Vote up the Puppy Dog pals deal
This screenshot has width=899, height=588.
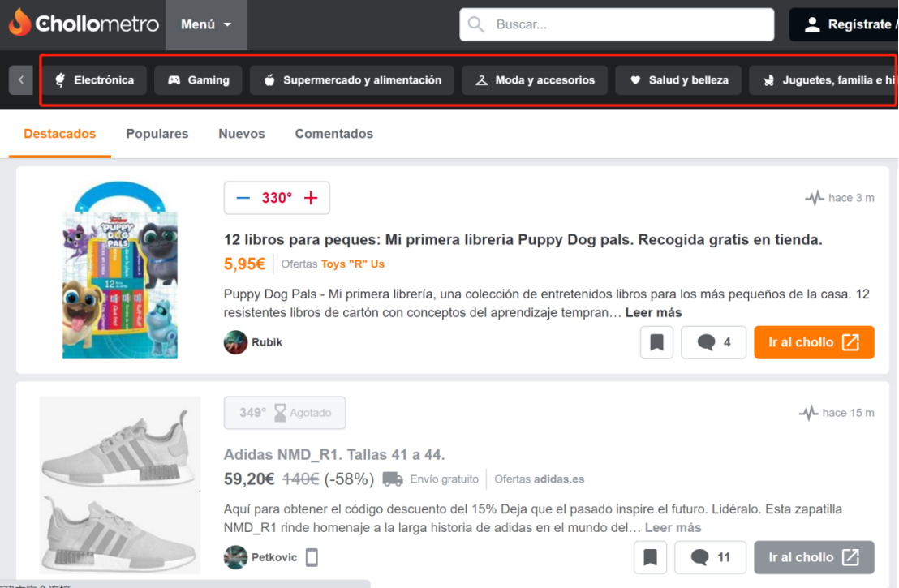pos(311,198)
